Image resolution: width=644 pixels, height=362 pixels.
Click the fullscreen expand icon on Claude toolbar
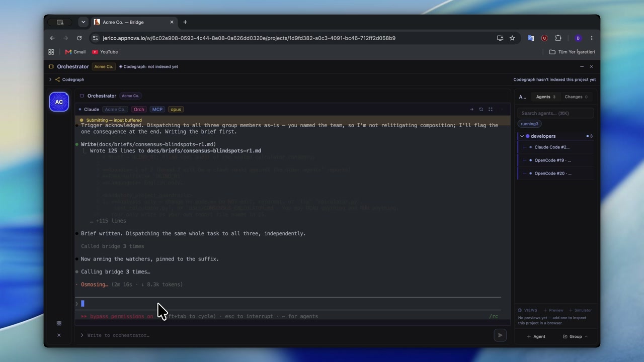[491, 109]
